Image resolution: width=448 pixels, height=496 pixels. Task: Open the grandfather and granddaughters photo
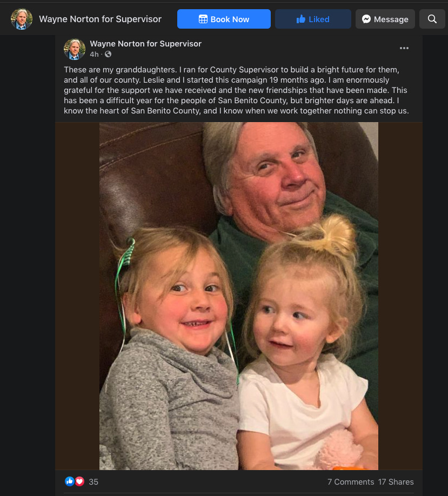point(238,296)
